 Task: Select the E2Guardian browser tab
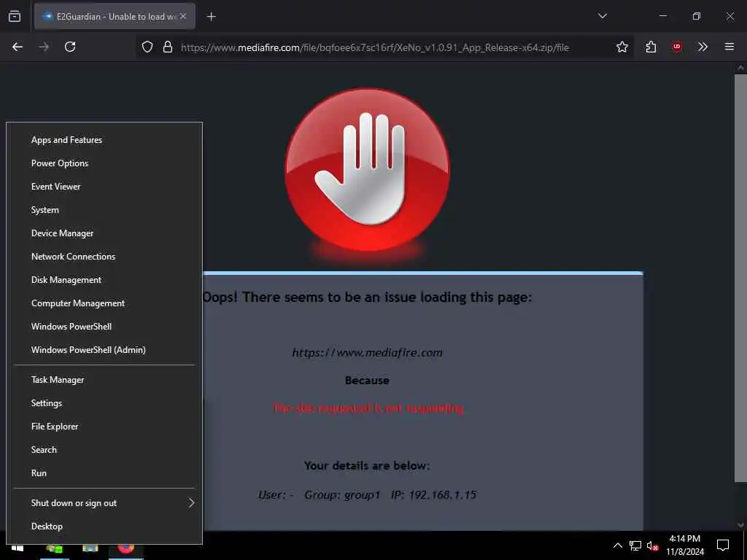115,16
